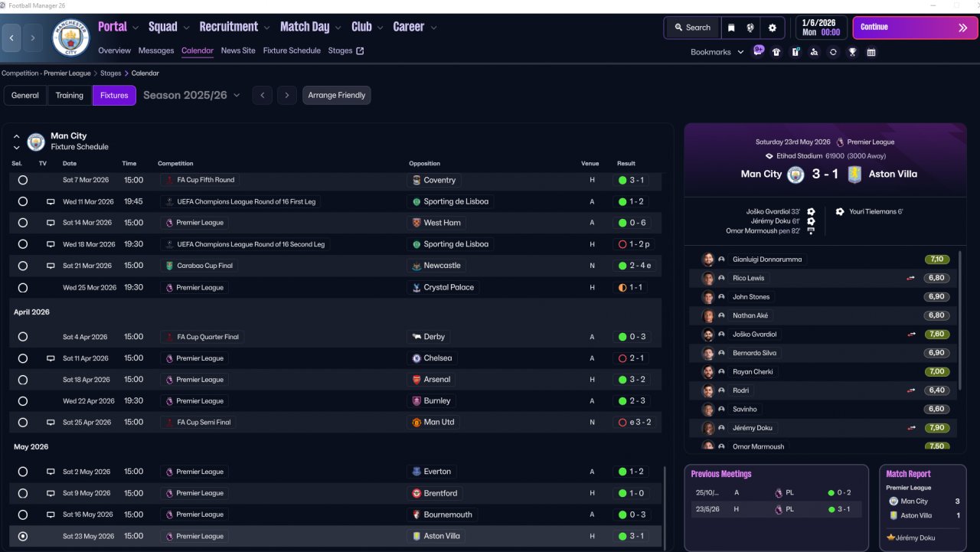The height and width of the screenshot is (552, 980).
Task: Switch to the General calendar view
Action: (x=25, y=96)
